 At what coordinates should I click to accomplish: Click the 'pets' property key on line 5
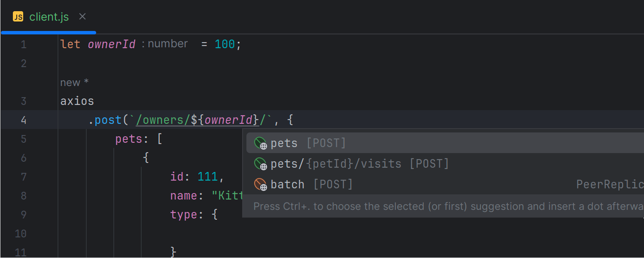[x=129, y=139]
